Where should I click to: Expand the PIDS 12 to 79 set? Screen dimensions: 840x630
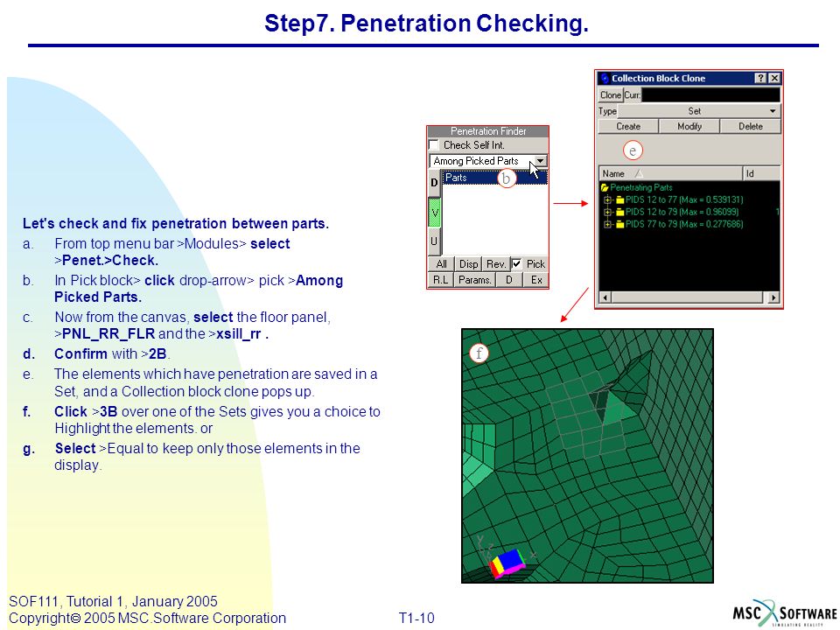(607, 212)
